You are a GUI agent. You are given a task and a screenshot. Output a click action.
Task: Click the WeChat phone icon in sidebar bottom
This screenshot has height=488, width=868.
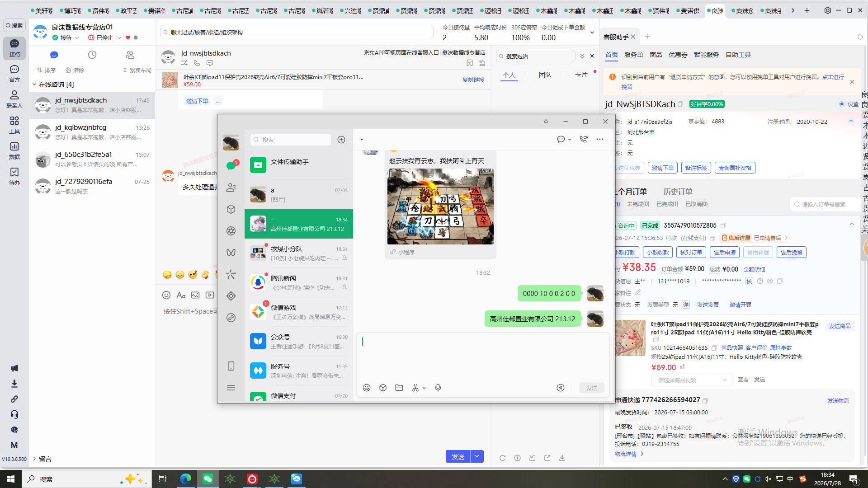[231, 366]
